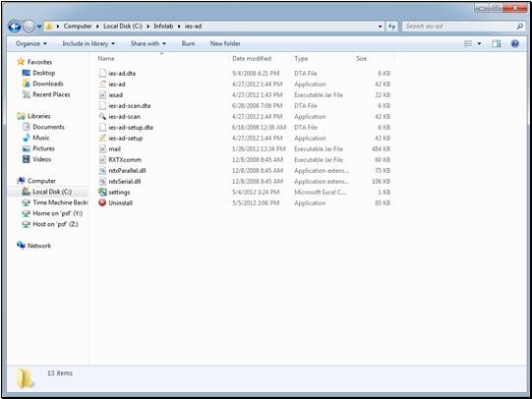The image size is (532, 399).
Task: Select the red Uninstall application icon
Action: pos(102,202)
